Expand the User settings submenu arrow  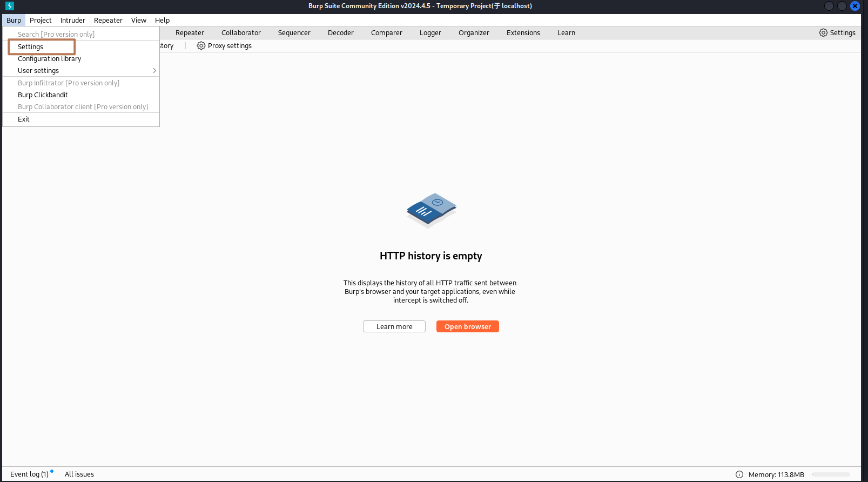(x=154, y=71)
